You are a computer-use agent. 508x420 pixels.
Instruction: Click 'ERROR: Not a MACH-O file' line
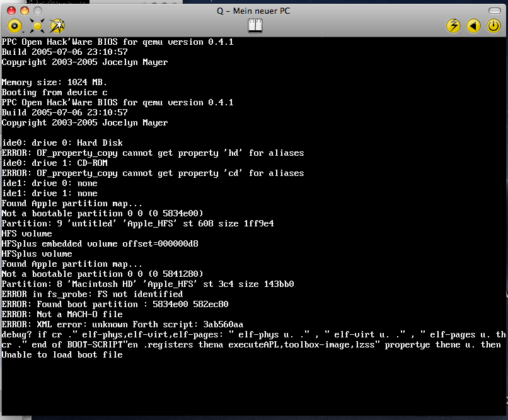[62, 314]
